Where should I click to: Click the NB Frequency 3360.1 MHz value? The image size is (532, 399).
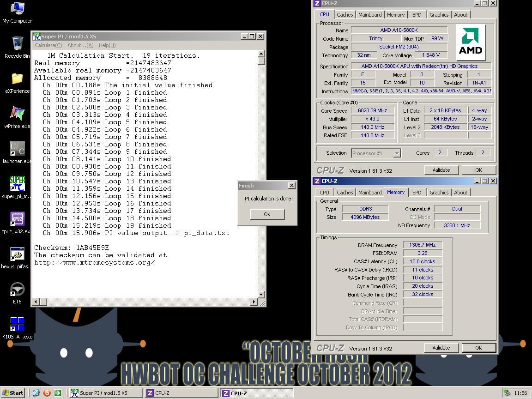click(x=457, y=225)
